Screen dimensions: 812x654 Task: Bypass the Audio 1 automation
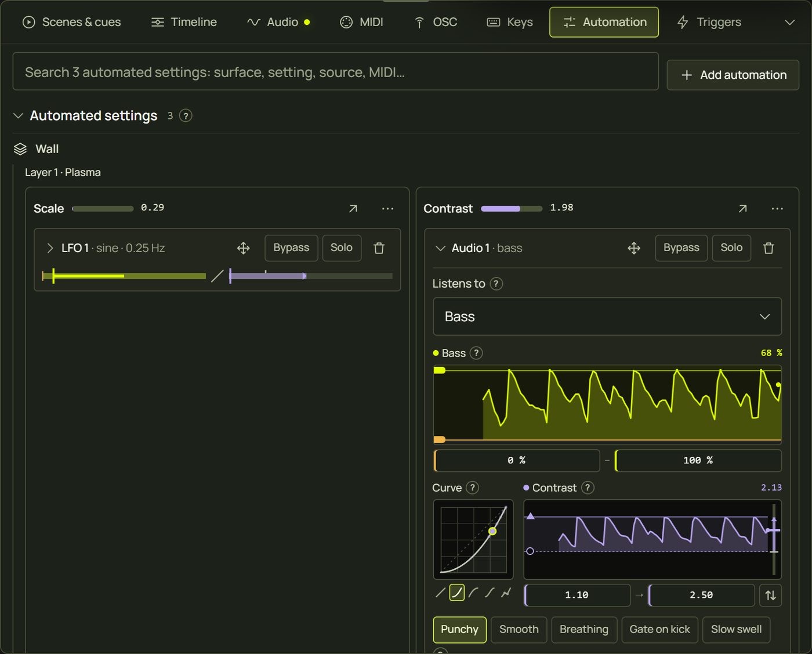pos(681,248)
